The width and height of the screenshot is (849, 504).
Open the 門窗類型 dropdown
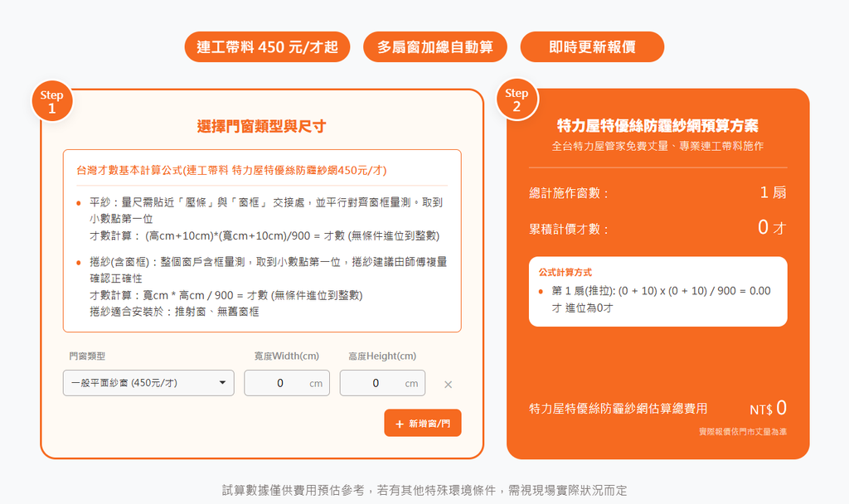tap(148, 383)
